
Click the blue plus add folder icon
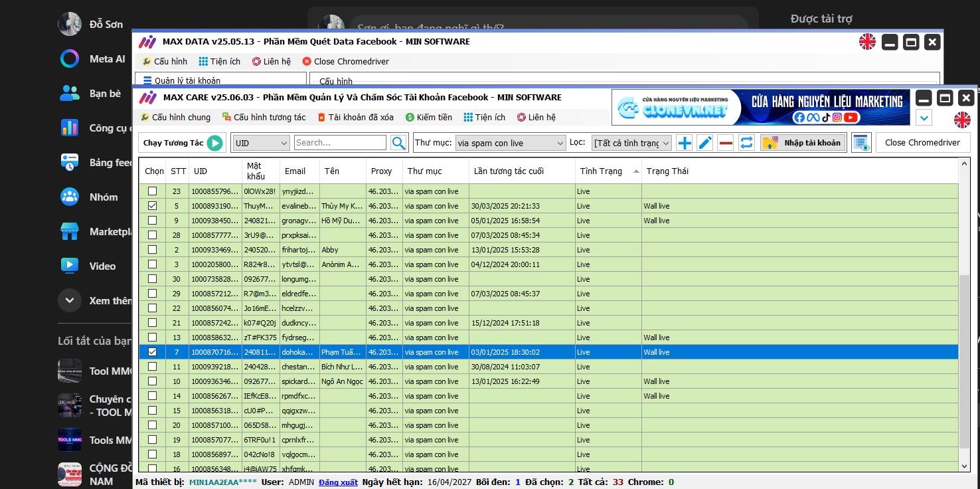685,143
